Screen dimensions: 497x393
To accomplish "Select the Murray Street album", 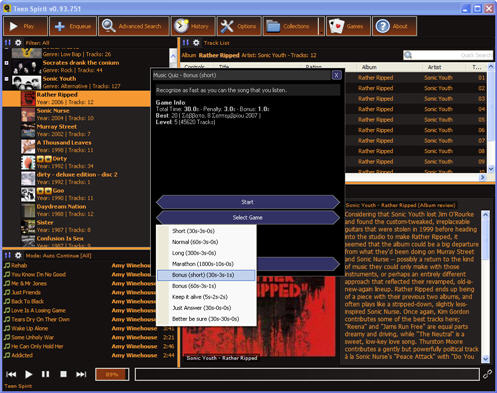I will click(x=77, y=130).
